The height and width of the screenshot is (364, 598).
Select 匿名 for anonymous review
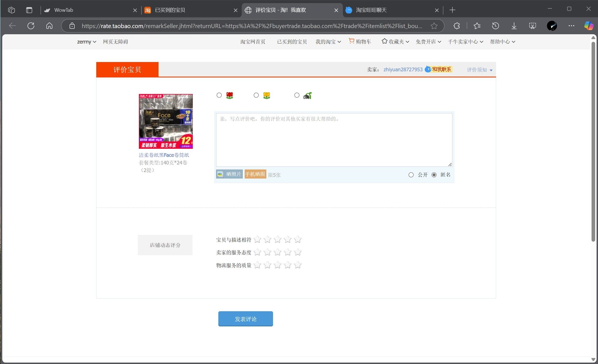(434, 175)
